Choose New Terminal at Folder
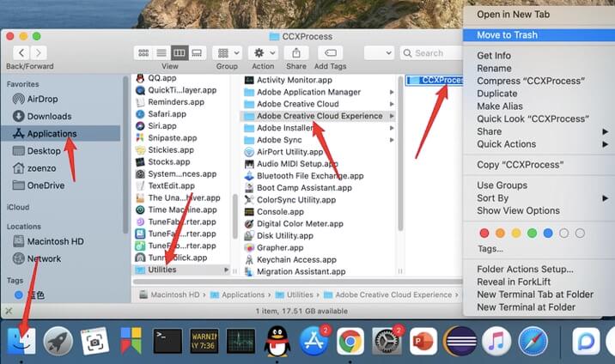Image resolution: width=615 pixels, height=364 pixels. tap(526, 307)
